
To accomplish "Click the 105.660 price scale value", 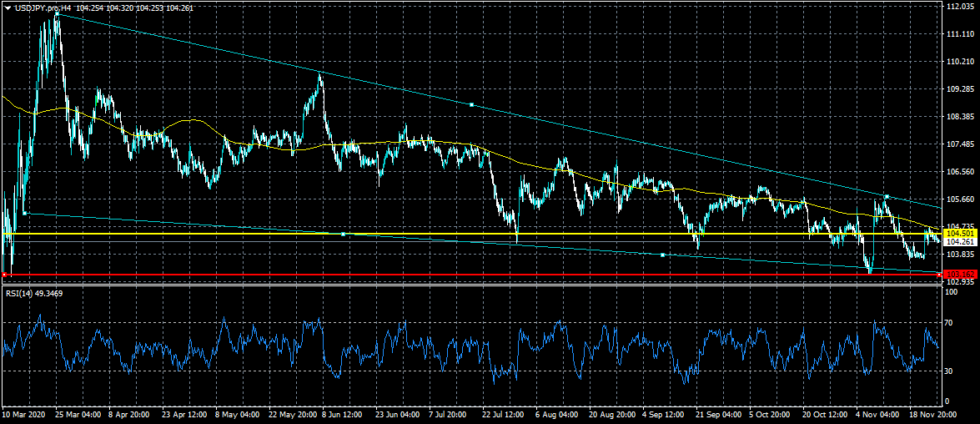I will [961, 199].
